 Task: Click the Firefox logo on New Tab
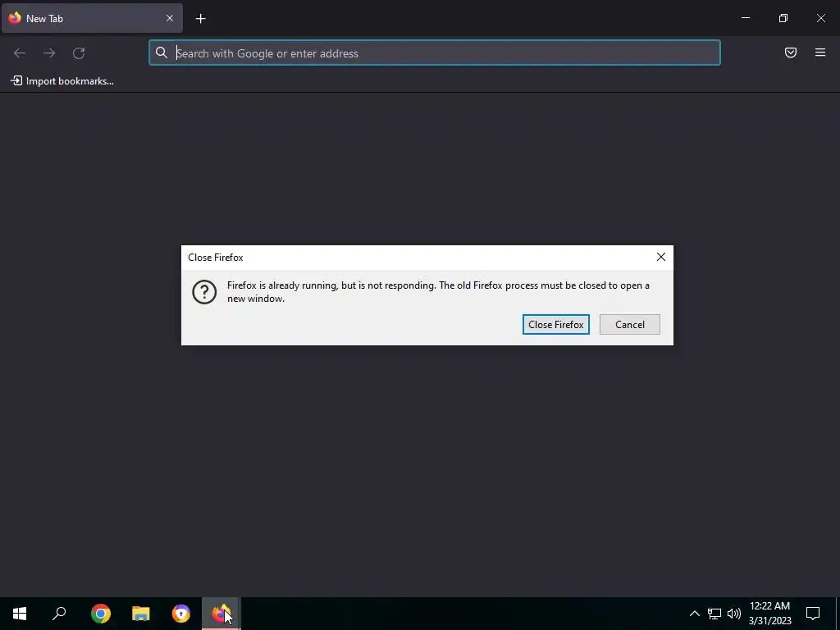point(15,18)
